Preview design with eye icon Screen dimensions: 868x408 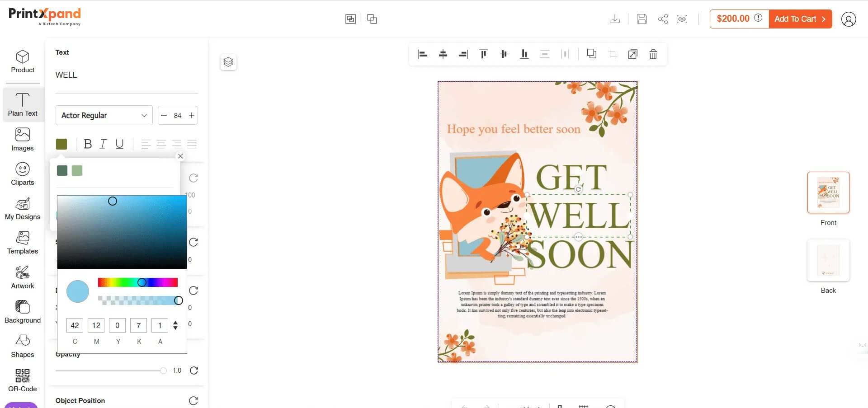(682, 19)
